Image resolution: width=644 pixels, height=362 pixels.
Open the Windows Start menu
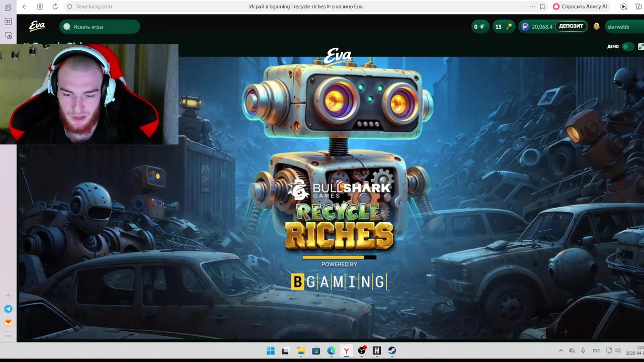(270, 350)
